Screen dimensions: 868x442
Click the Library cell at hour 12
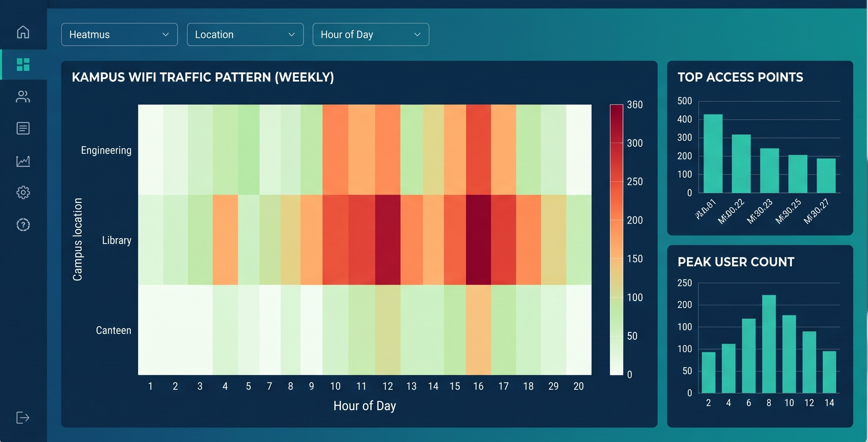[388, 240]
